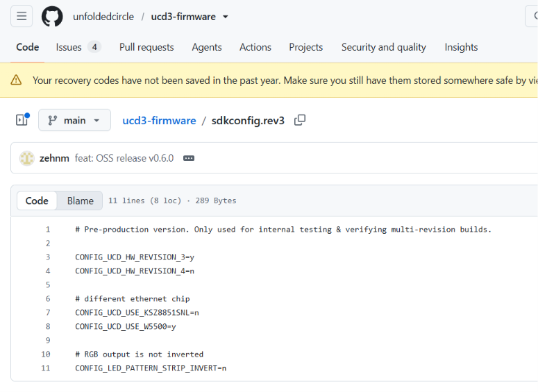The image size is (538, 392).
Task: Open the main branch dropdown
Action: coord(74,120)
